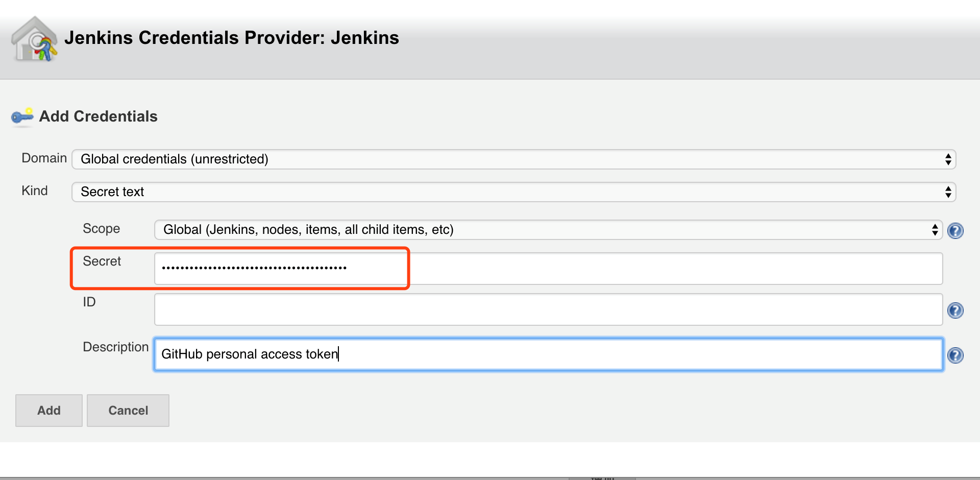Click the Secret field label
The width and height of the screenshot is (980, 480).
[102, 261]
